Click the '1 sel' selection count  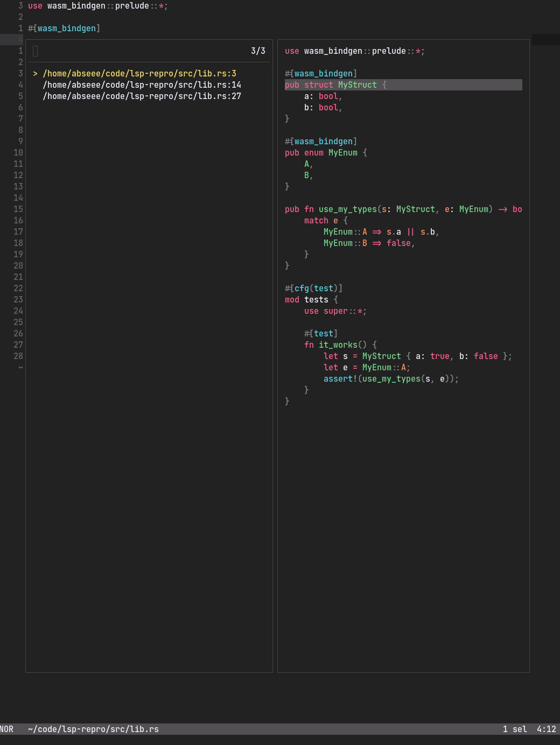click(x=515, y=729)
